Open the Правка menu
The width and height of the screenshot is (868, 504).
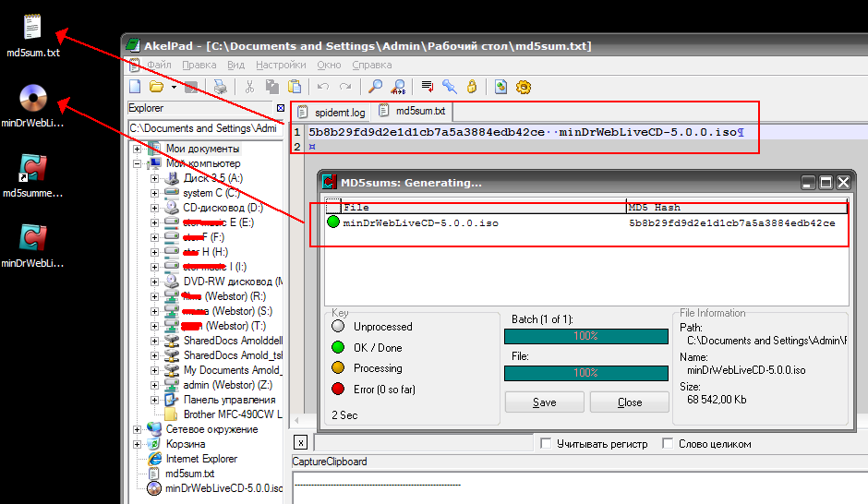click(199, 66)
